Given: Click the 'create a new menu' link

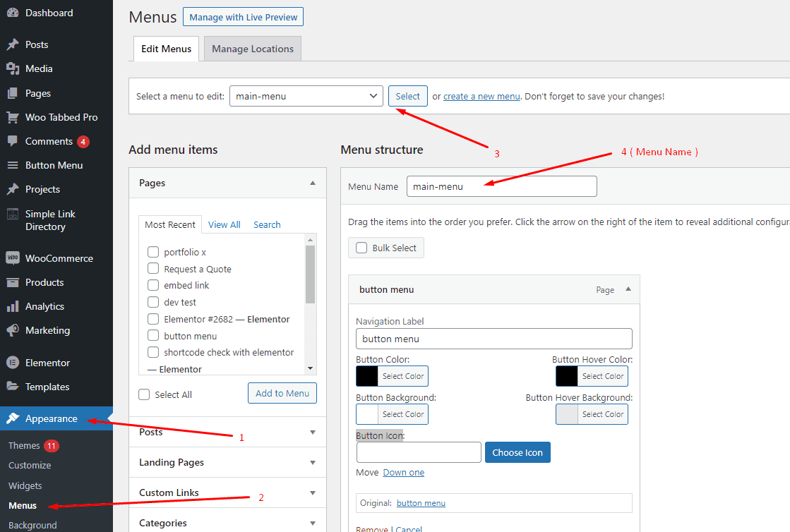Looking at the screenshot, I should pyautogui.click(x=481, y=96).
